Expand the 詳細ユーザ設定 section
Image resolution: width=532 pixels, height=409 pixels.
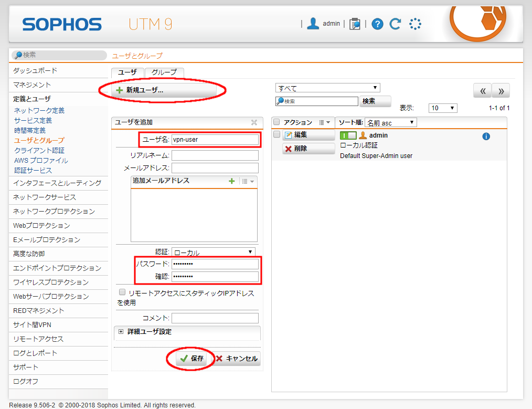tap(121, 332)
